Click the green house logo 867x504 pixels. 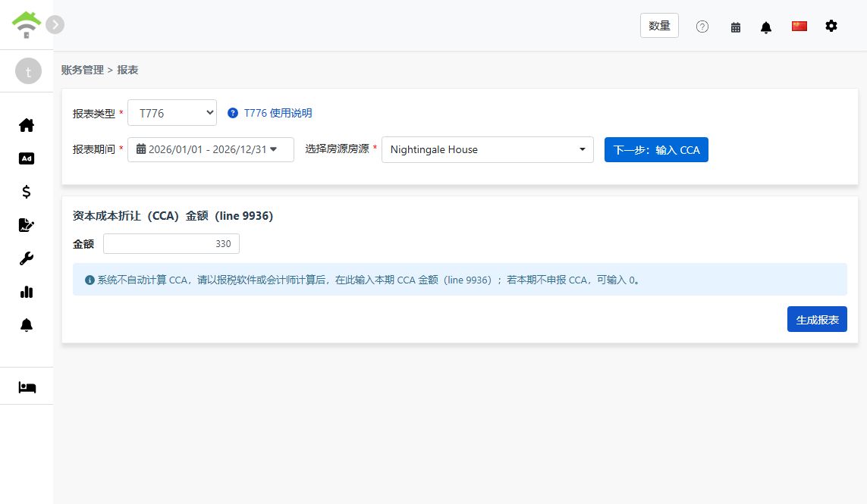tap(26, 25)
